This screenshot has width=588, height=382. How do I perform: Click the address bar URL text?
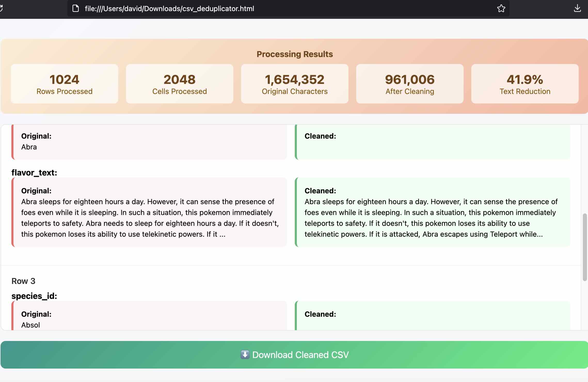169,9
